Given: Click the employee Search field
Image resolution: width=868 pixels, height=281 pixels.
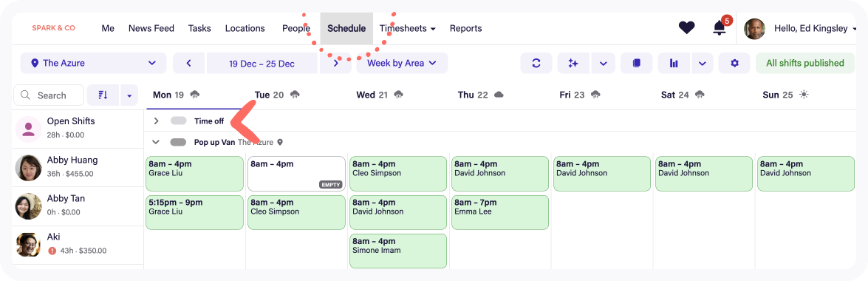Looking at the screenshot, I should 49,95.
